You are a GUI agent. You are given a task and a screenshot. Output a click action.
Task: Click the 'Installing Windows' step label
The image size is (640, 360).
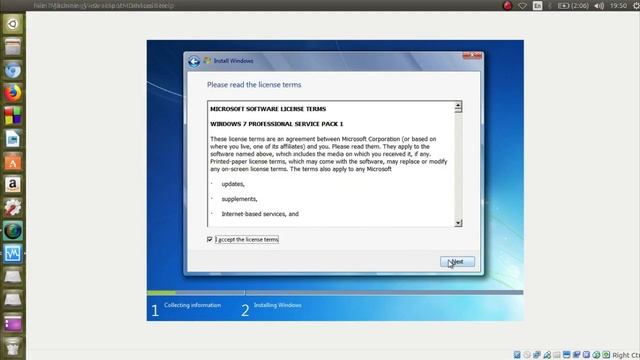(278, 305)
